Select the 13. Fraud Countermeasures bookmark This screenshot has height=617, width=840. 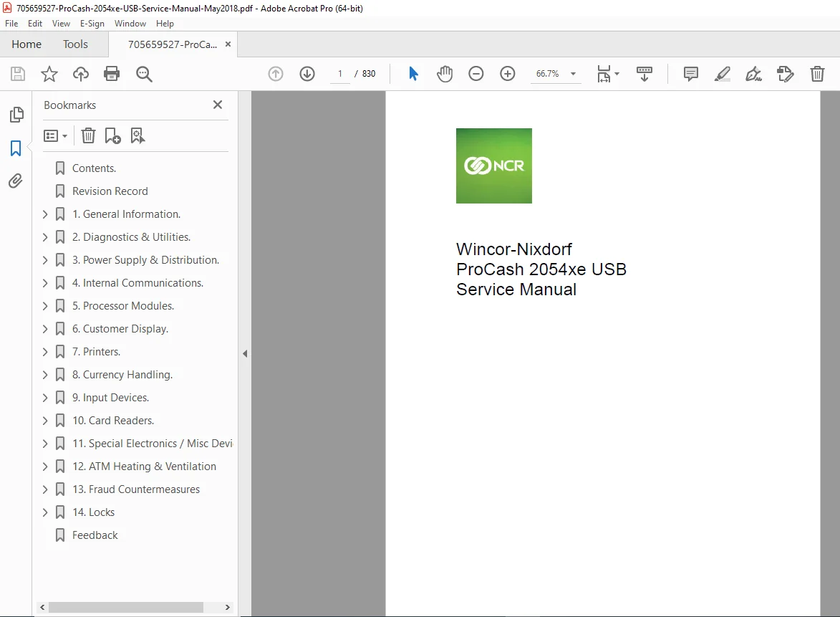[136, 489]
